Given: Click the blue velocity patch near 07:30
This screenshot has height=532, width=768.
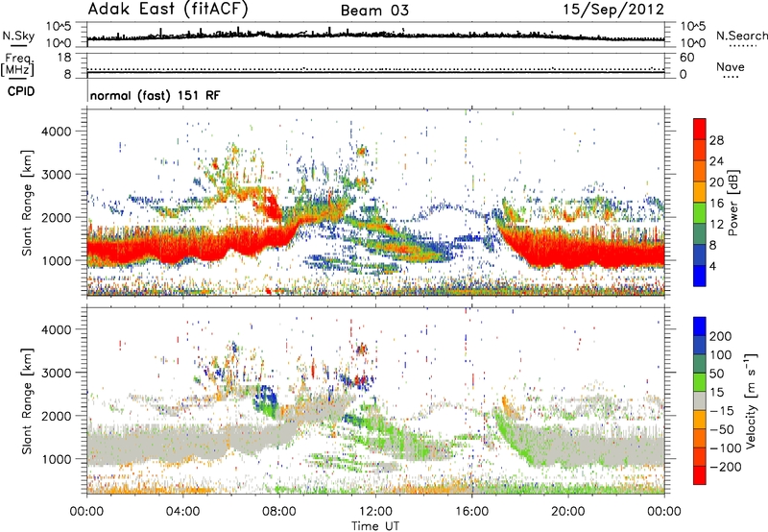Looking at the screenshot, I should [266, 399].
